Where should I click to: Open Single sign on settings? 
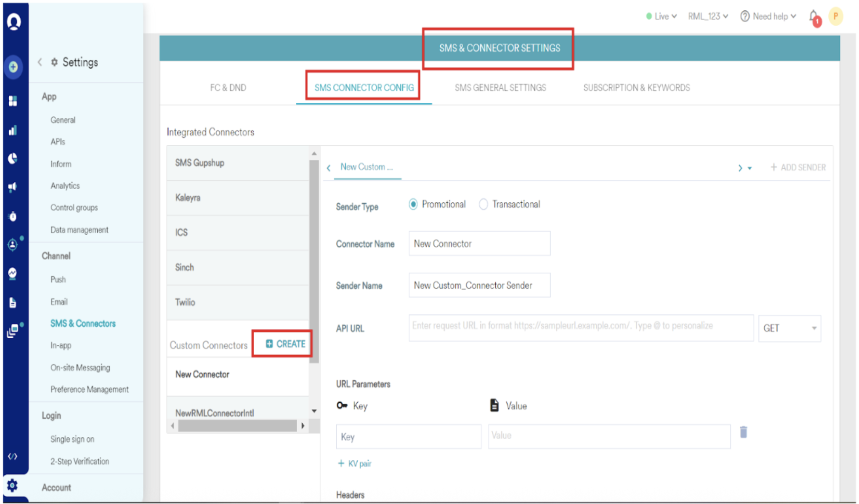point(72,439)
